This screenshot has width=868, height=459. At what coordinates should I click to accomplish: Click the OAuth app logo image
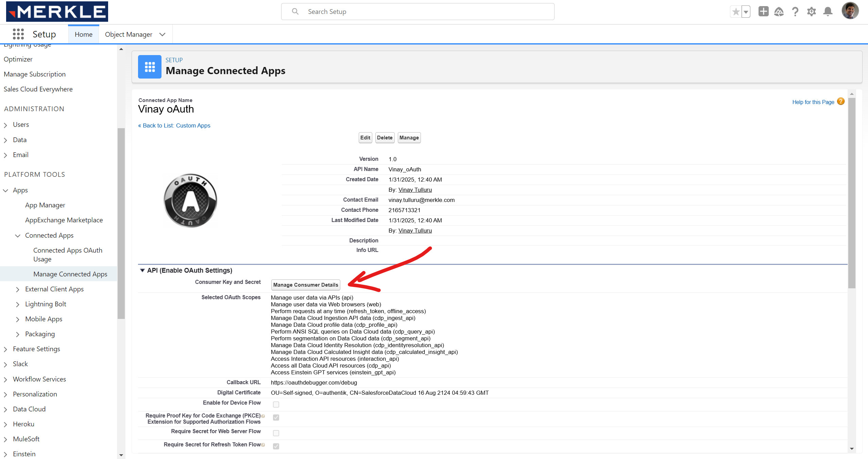click(x=190, y=201)
